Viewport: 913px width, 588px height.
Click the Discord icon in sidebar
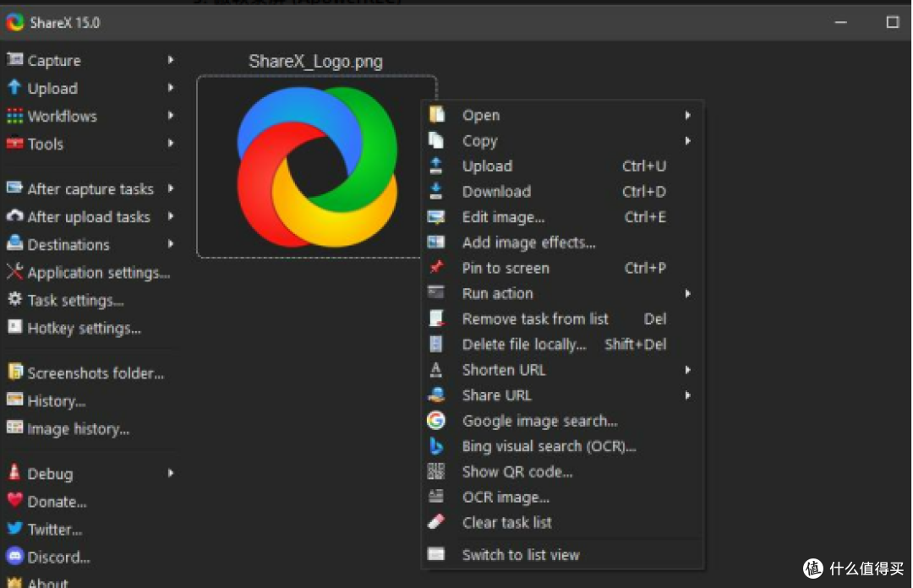pyautogui.click(x=14, y=556)
